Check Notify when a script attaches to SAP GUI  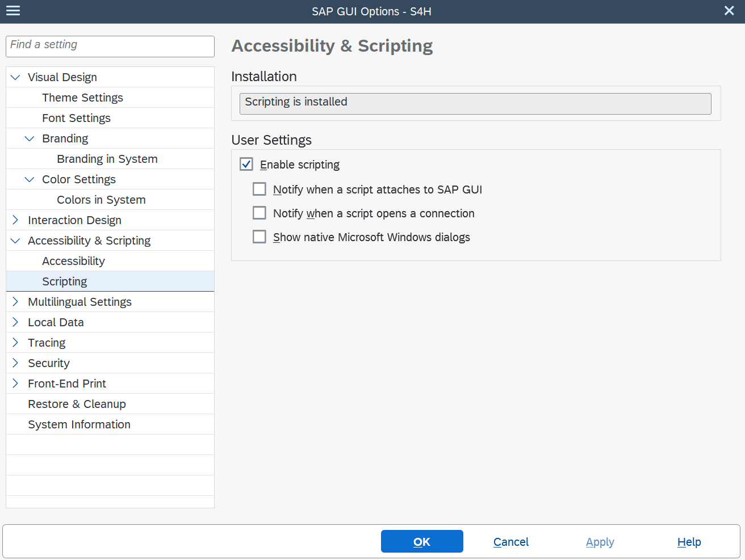click(260, 190)
